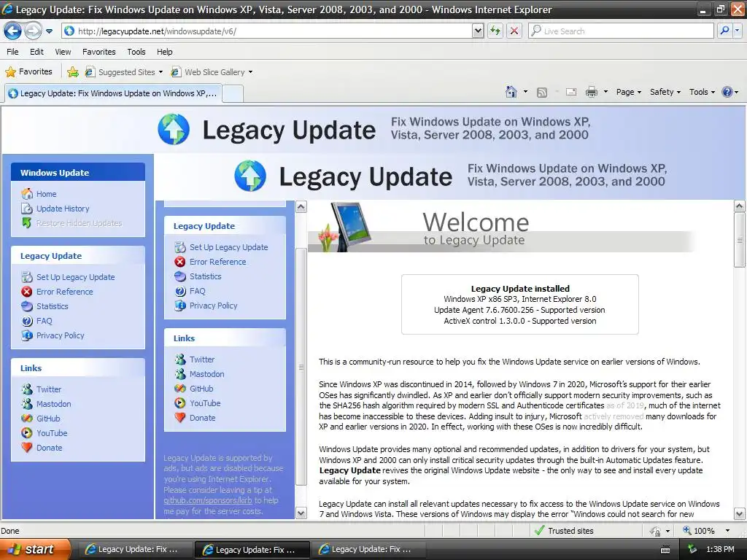This screenshot has height=560, width=747.
Task: Open the recent pages dropdown beside Forward
Action: pyautogui.click(x=49, y=31)
